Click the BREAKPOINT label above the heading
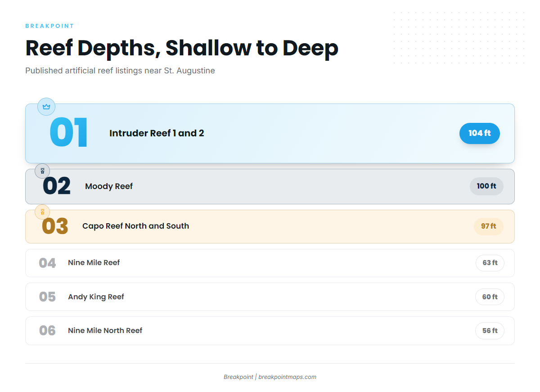 [x=49, y=26]
